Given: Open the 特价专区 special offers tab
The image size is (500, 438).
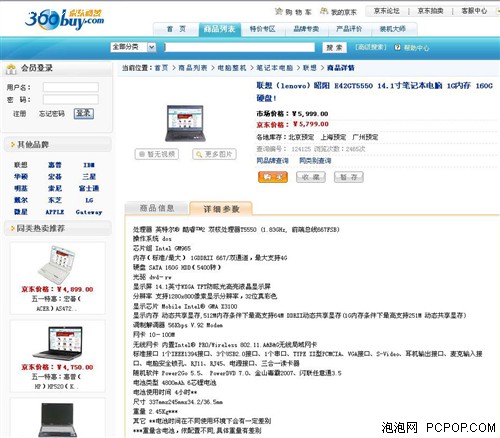Looking at the screenshot, I should click(x=263, y=29).
